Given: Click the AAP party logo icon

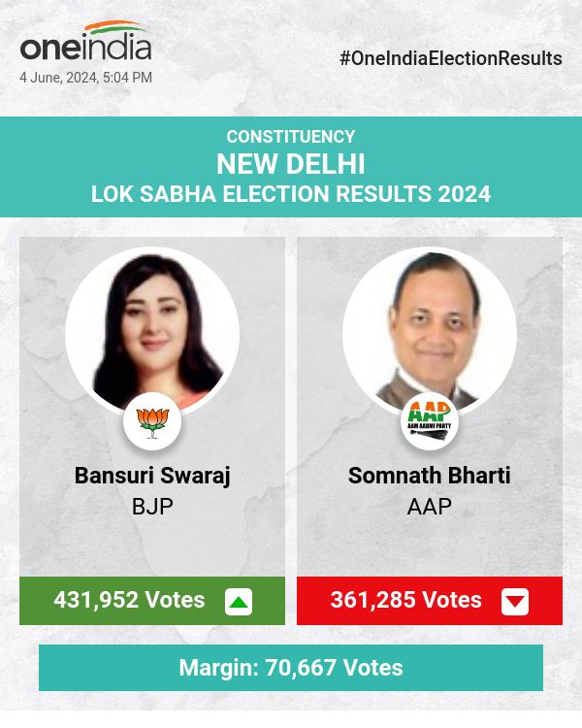Looking at the screenshot, I should (x=430, y=421).
